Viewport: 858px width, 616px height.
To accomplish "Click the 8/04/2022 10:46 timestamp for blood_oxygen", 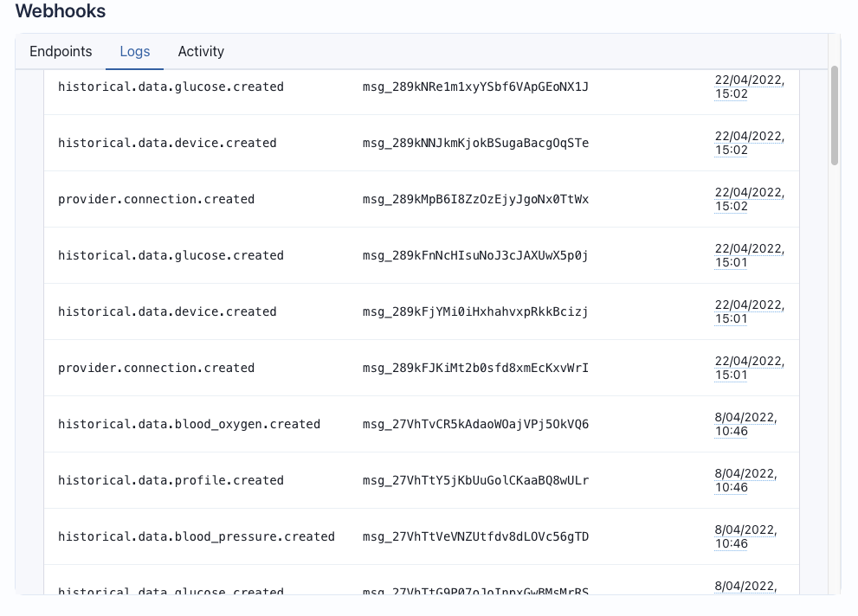I will (x=745, y=425).
